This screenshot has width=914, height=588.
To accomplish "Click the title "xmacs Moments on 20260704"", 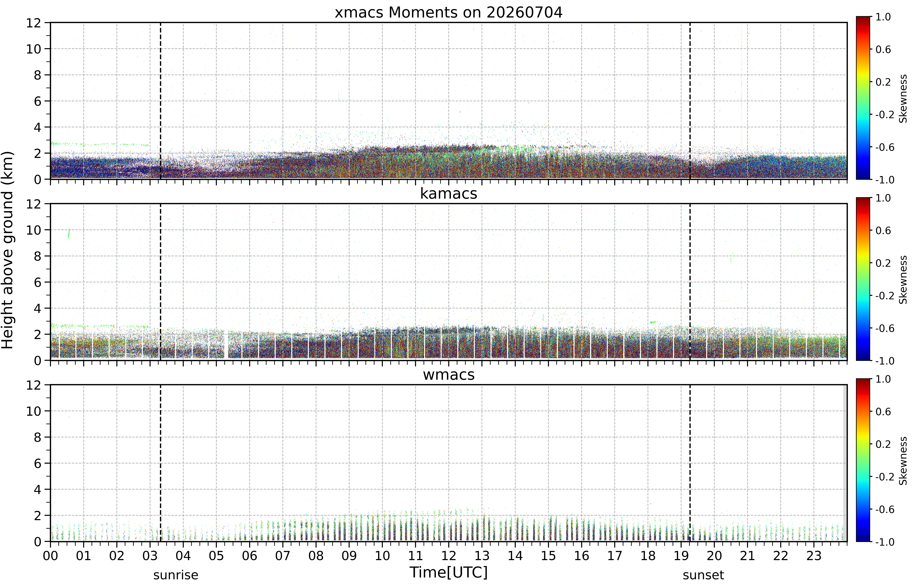I will (x=449, y=13).
